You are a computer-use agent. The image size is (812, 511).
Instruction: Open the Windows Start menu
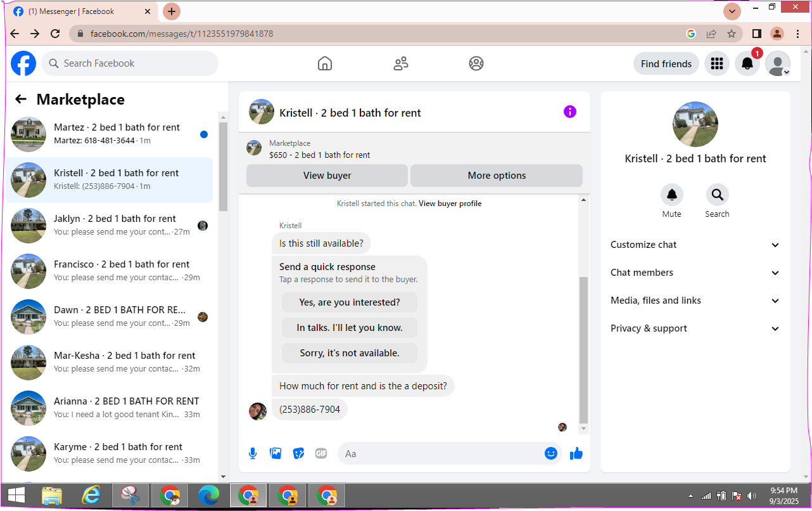(x=16, y=495)
